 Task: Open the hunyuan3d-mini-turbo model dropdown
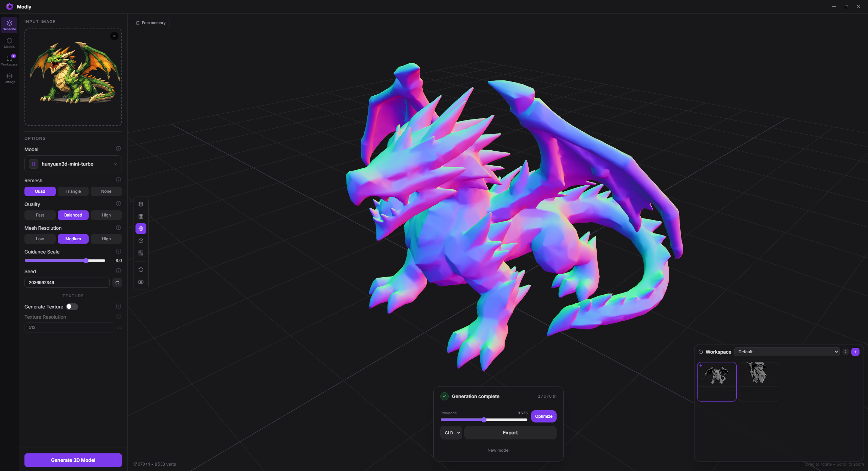(73, 164)
